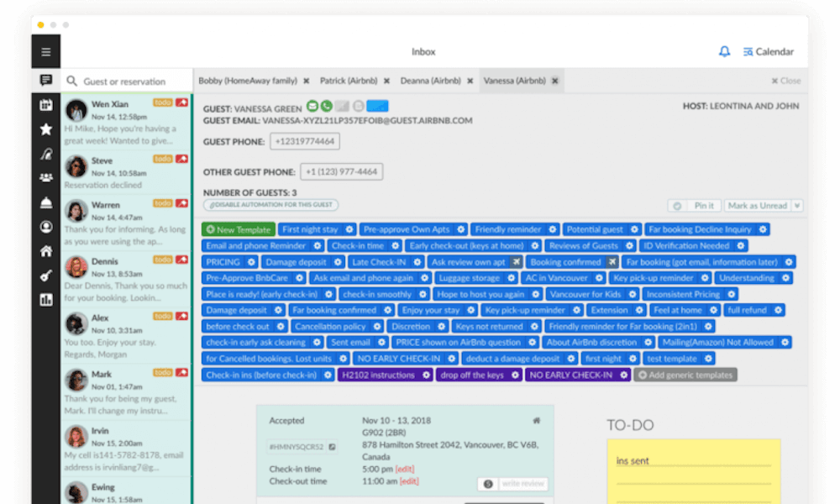This screenshot has width=840, height=504.
Task: Insert the Luggage storage template
Action: [470, 278]
